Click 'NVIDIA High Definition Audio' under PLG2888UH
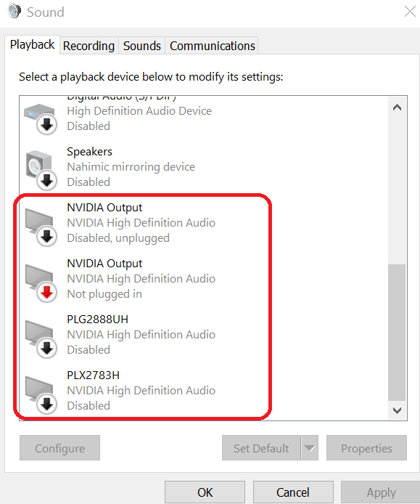The width and height of the screenshot is (420, 504). [141, 335]
